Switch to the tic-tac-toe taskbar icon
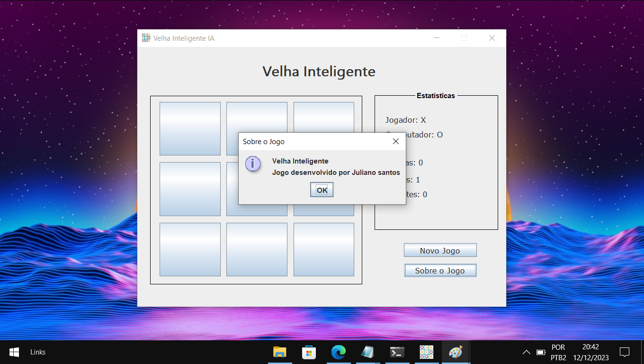The image size is (644, 364). coord(426,352)
